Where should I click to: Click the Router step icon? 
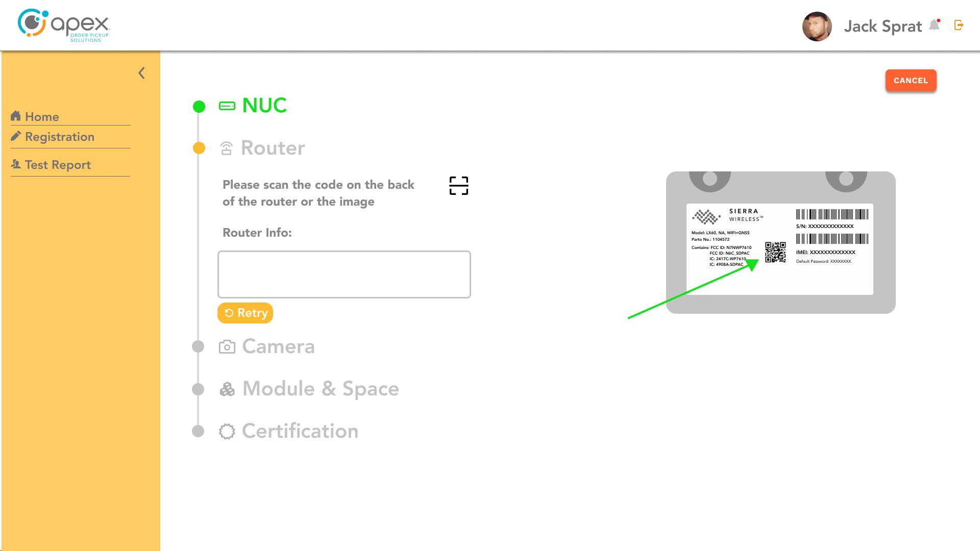point(226,148)
